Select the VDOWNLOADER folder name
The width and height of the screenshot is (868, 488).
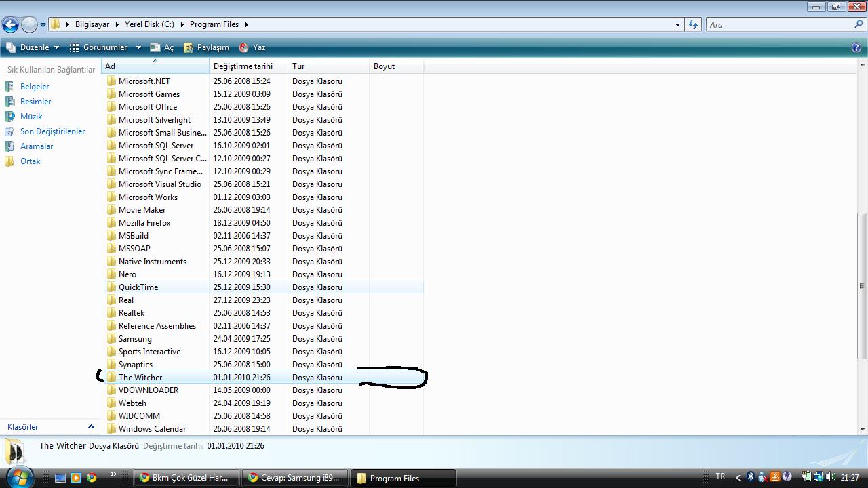[x=149, y=390]
